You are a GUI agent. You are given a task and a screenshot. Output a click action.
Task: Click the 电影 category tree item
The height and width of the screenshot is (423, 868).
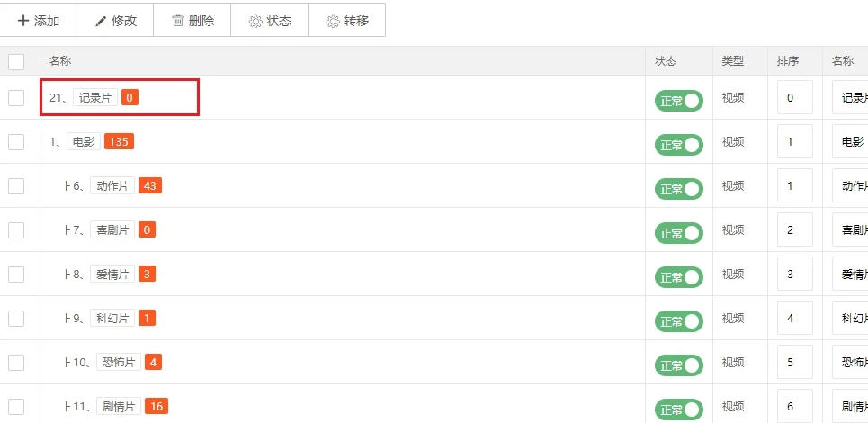pyautogui.click(x=84, y=141)
